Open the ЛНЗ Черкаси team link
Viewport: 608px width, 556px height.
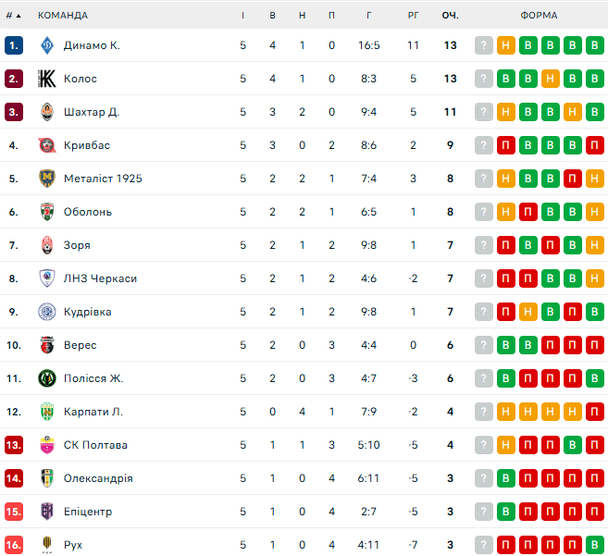coord(100,278)
